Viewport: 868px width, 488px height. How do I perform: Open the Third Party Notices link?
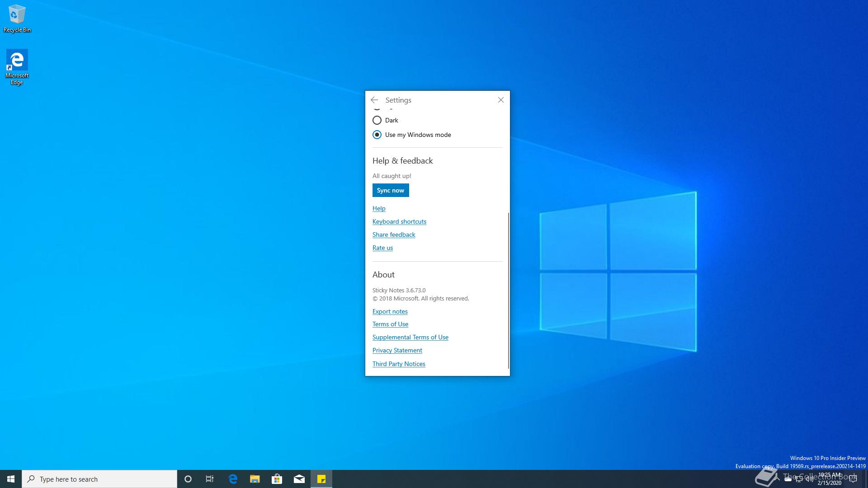(x=399, y=364)
